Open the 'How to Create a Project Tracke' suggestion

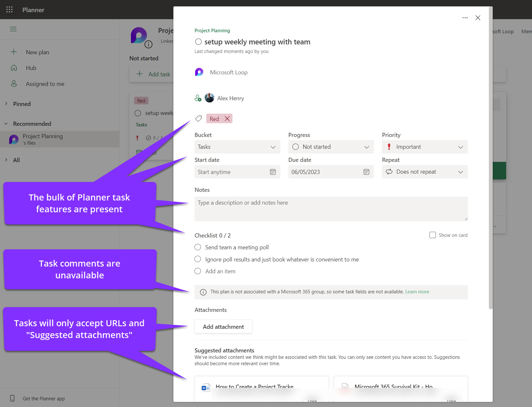click(x=262, y=389)
